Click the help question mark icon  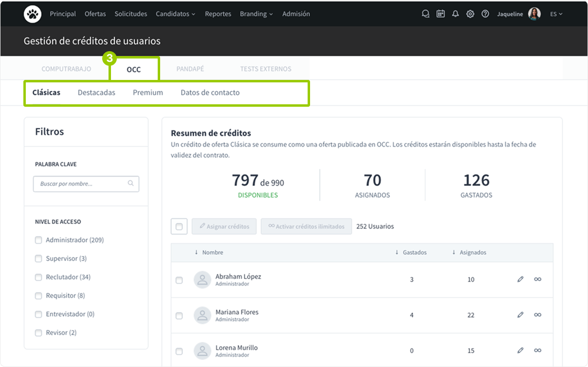(x=485, y=14)
